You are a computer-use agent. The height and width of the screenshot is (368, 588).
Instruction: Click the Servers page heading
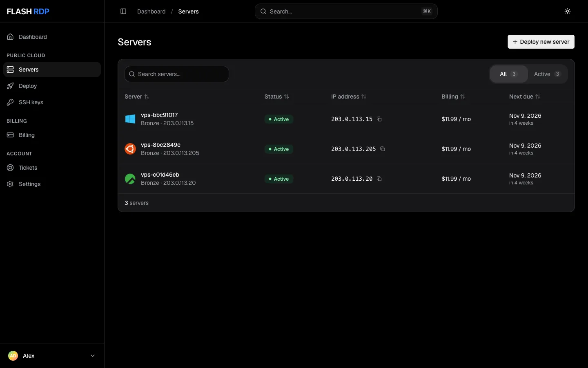[x=134, y=42]
